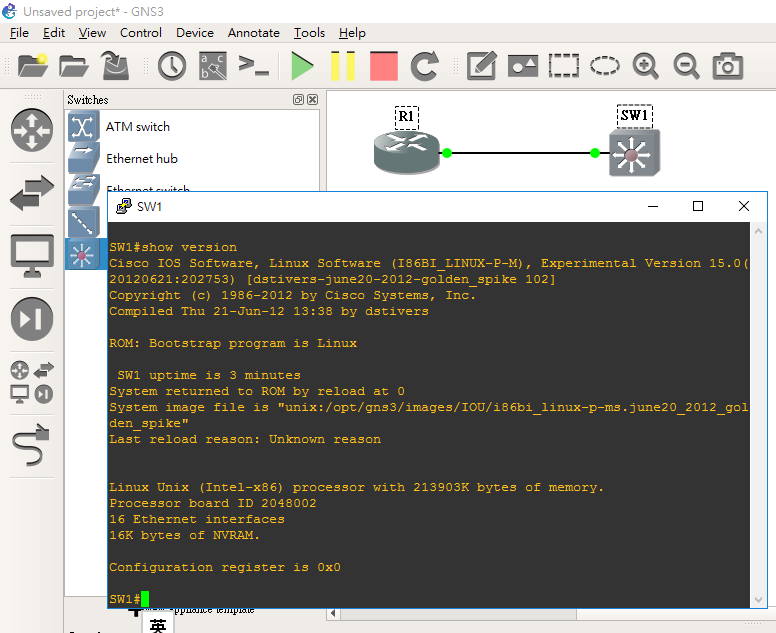The image size is (776, 633).
Task: Click the Add a note icon
Action: pos(482,65)
